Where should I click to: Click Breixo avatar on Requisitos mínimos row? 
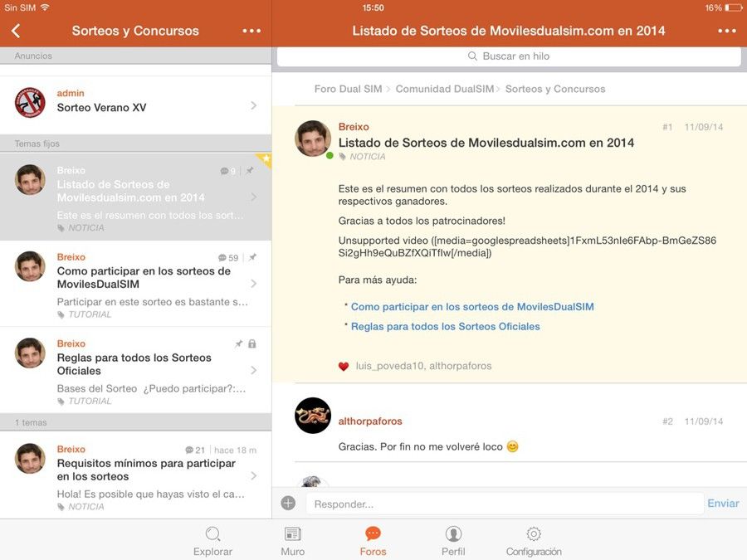[30, 458]
